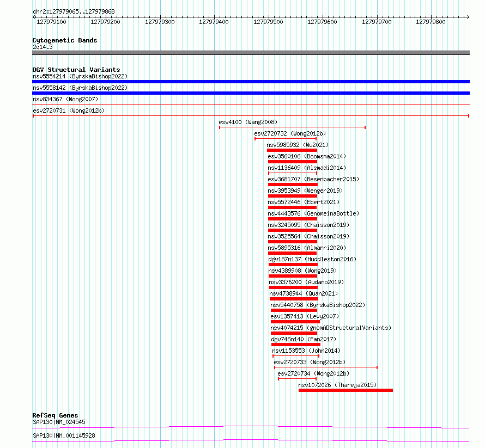
Task: Open variant esv2720731 (Wong2012b)
Action: [69, 111]
